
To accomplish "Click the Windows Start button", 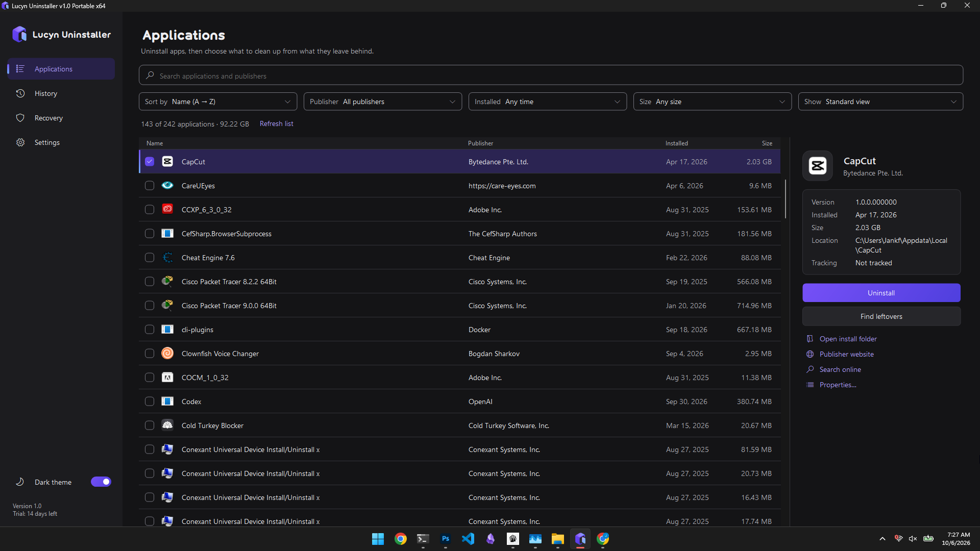I will (x=378, y=539).
